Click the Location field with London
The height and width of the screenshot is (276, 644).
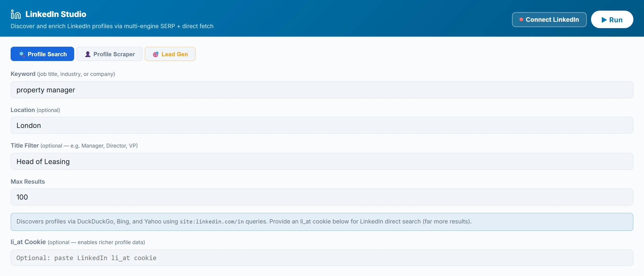pyautogui.click(x=322, y=125)
